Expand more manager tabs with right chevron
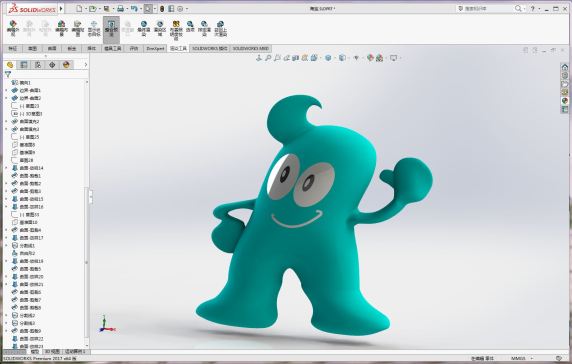Image resolution: width=572 pixels, height=364 pixels. tap(85, 65)
